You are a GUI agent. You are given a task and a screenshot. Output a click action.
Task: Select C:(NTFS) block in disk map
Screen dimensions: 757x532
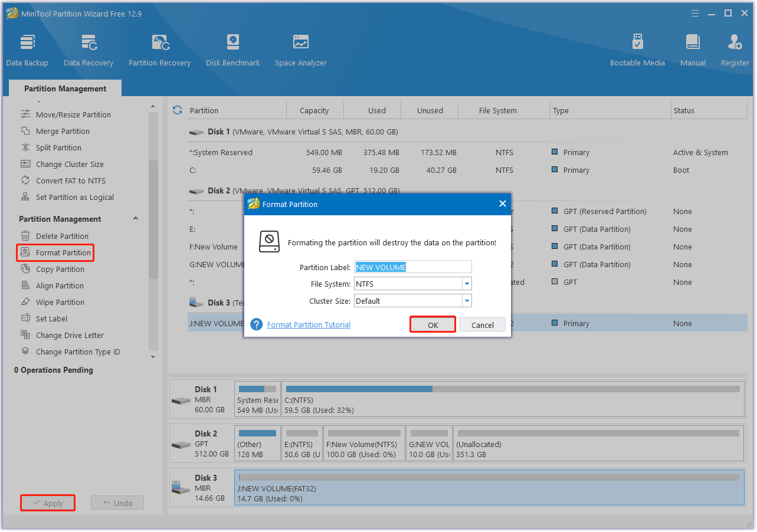point(512,399)
